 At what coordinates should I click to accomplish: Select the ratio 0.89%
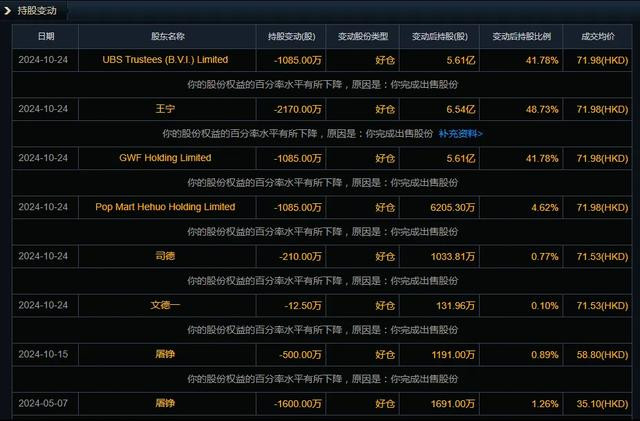(x=544, y=355)
